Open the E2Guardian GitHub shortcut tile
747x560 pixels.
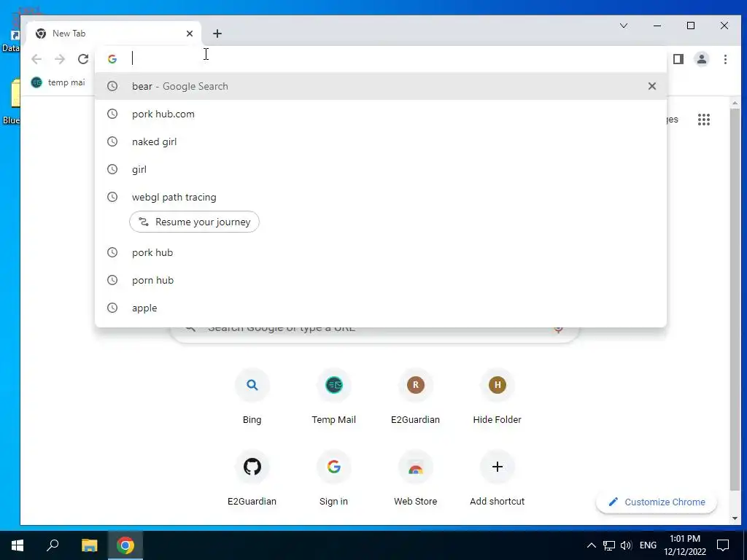[252, 478]
